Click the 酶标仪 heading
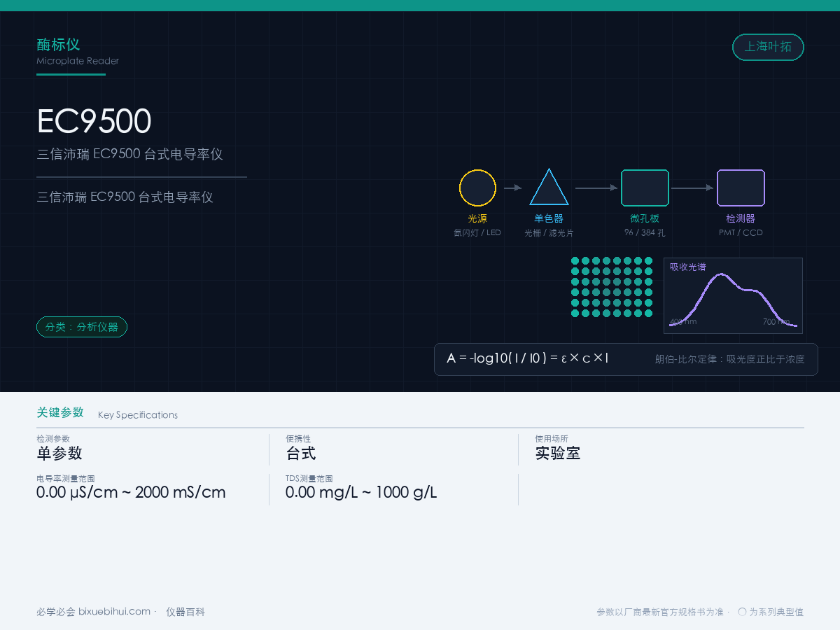 [x=58, y=45]
